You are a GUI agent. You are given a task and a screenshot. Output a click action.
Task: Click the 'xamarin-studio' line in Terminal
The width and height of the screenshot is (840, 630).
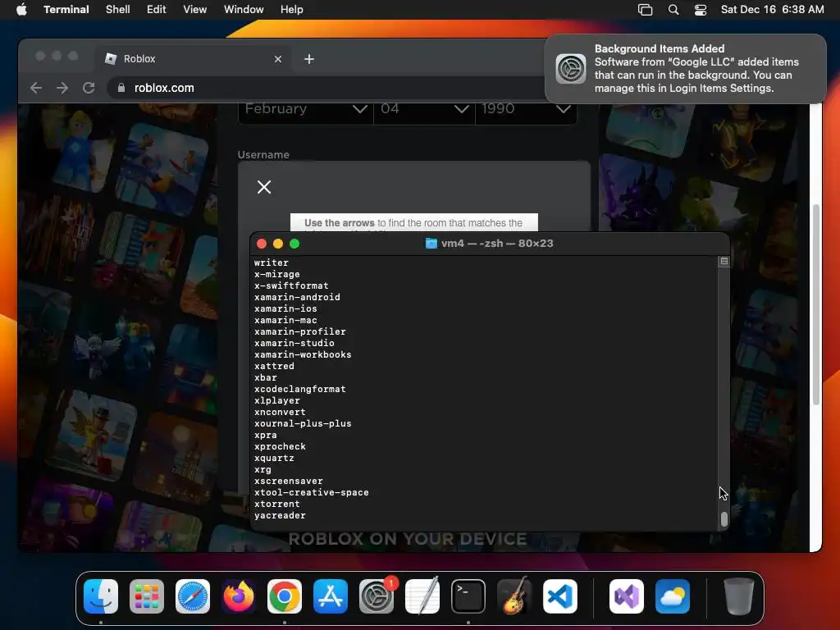[294, 344]
